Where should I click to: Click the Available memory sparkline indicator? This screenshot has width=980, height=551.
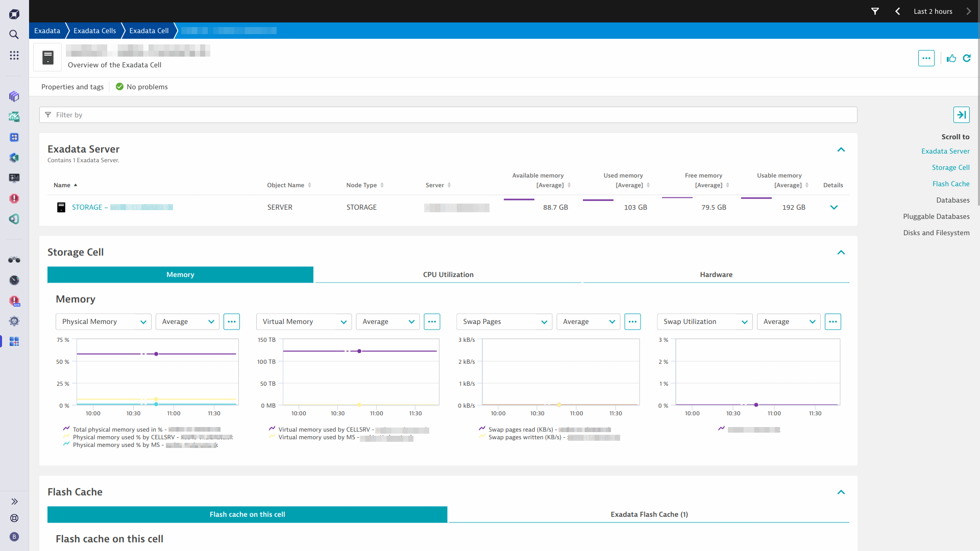(519, 199)
